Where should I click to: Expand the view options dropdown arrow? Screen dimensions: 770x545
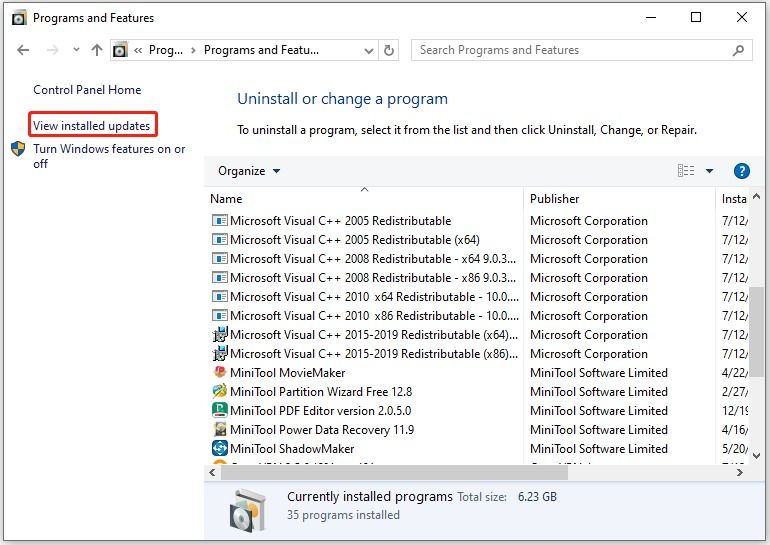[709, 171]
